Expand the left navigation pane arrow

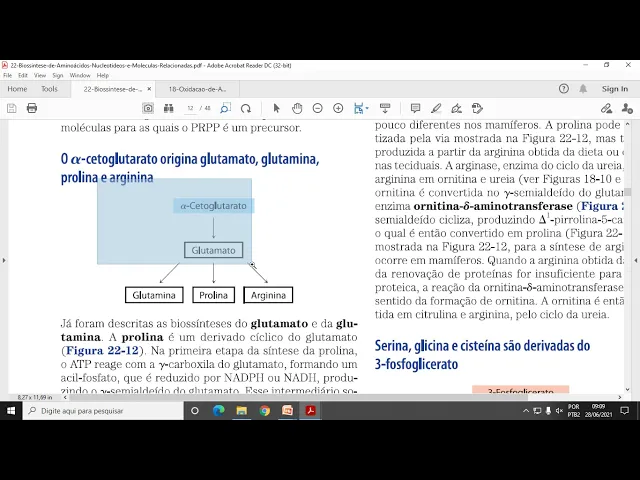[x=4, y=260]
